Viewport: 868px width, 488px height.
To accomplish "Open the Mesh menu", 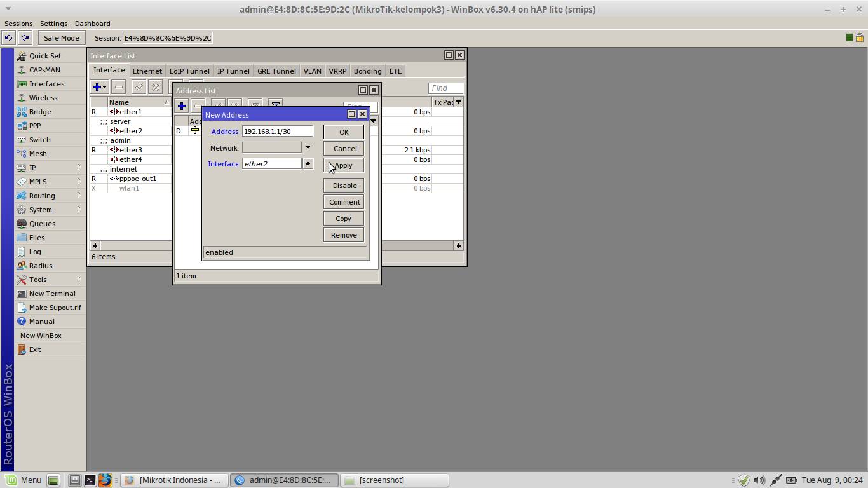I will pos(37,154).
